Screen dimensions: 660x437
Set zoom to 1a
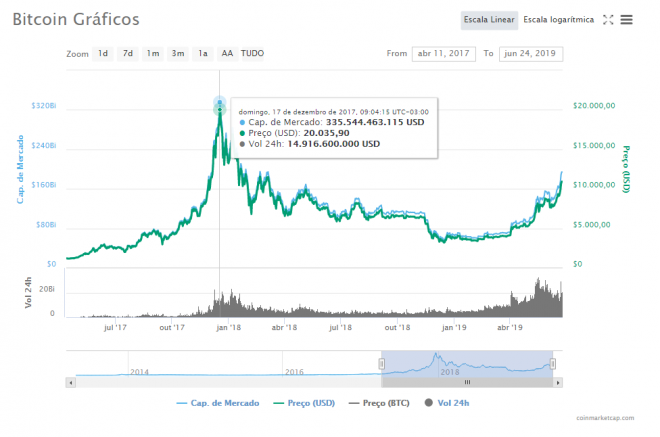[x=202, y=53]
